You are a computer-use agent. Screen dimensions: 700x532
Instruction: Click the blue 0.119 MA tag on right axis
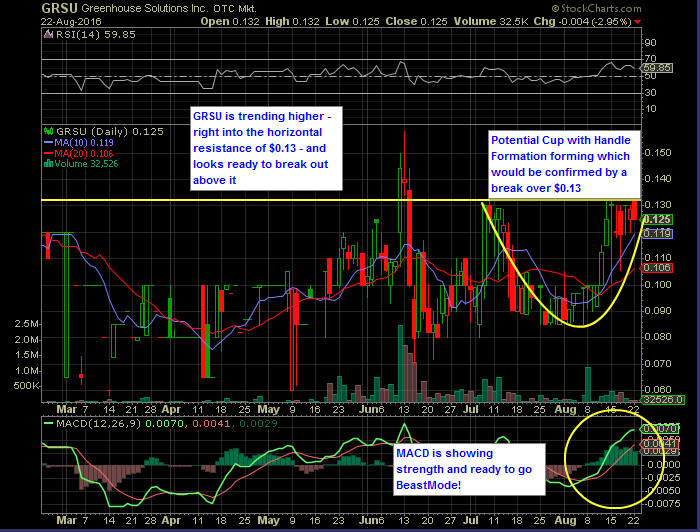[x=657, y=233]
